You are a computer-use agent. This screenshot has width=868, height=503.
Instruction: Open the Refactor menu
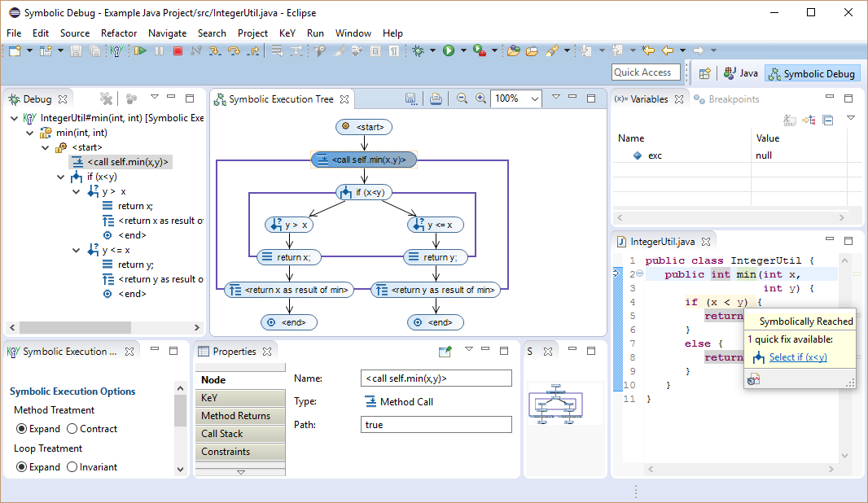[118, 33]
